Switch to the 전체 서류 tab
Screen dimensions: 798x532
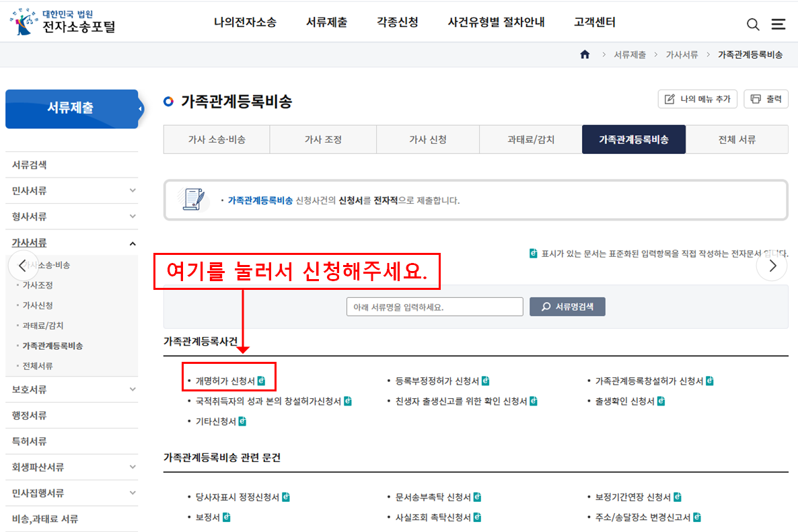(737, 139)
